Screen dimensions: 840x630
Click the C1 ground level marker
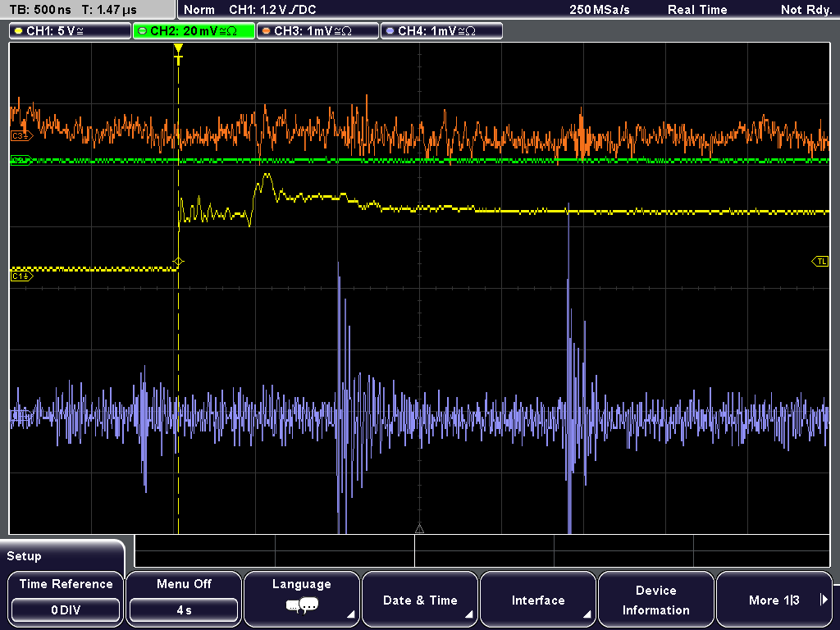point(21,276)
